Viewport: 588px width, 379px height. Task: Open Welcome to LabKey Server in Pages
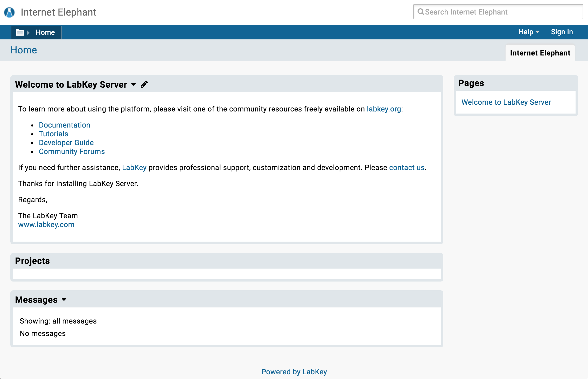506,102
